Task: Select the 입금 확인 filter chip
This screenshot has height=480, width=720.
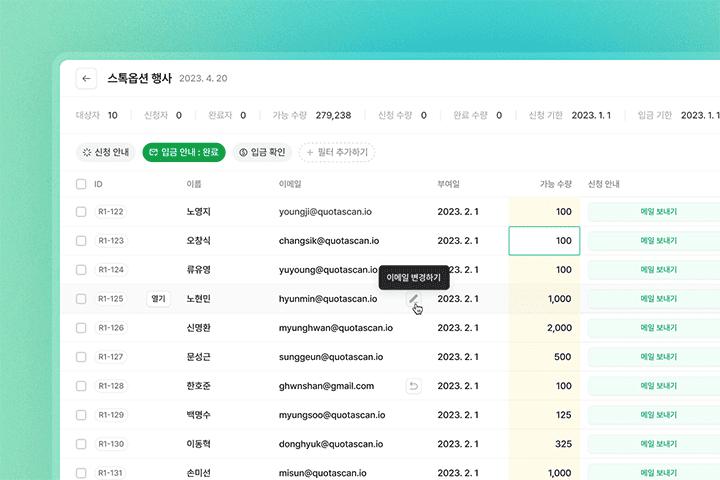Action: (262, 152)
